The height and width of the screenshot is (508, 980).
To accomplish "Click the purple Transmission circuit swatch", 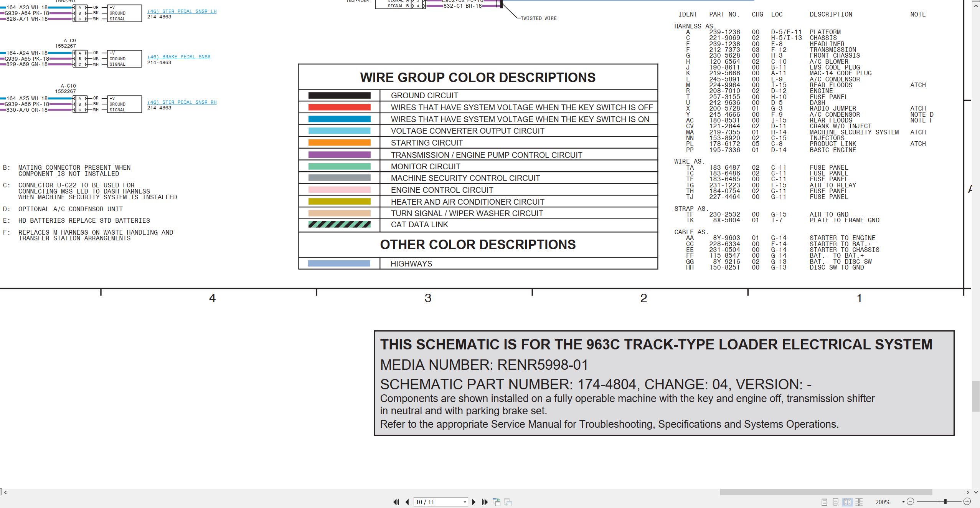I will pyautogui.click(x=339, y=155).
